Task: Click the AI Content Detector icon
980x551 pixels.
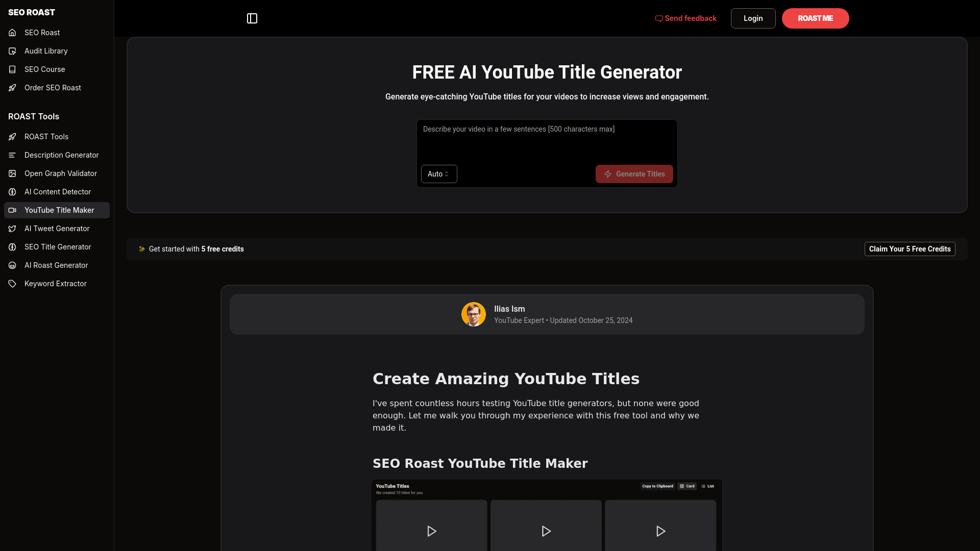Action: point(13,192)
